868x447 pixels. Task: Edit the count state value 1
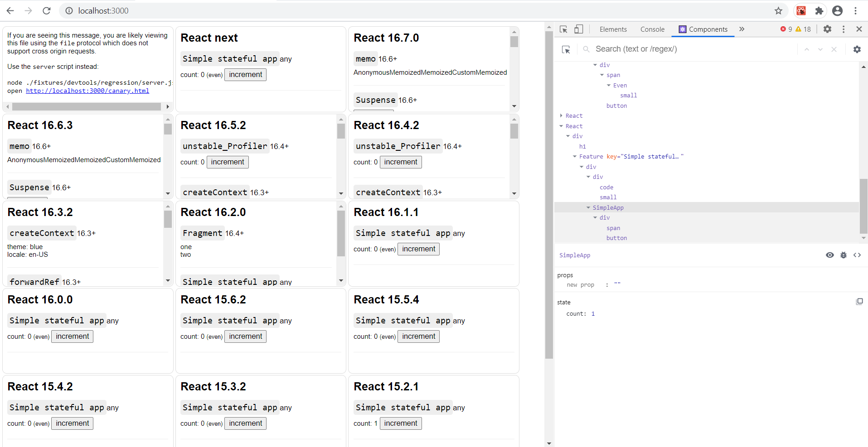593,313
